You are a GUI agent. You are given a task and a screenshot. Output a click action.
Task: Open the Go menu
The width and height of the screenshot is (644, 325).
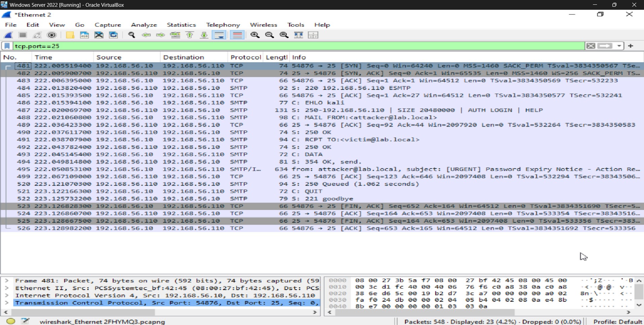click(80, 25)
